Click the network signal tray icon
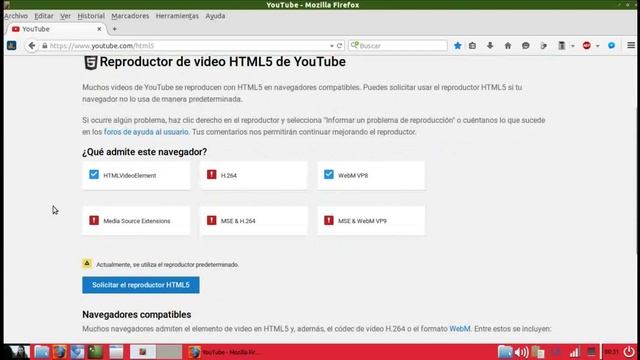640x360 pixels. 574,352
